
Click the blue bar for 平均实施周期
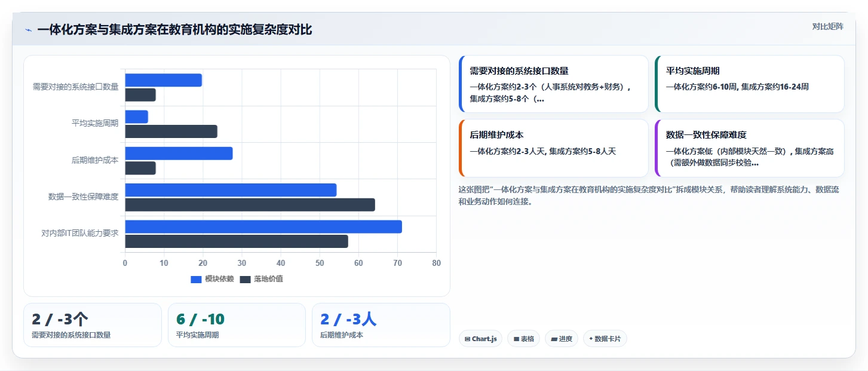(136, 116)
